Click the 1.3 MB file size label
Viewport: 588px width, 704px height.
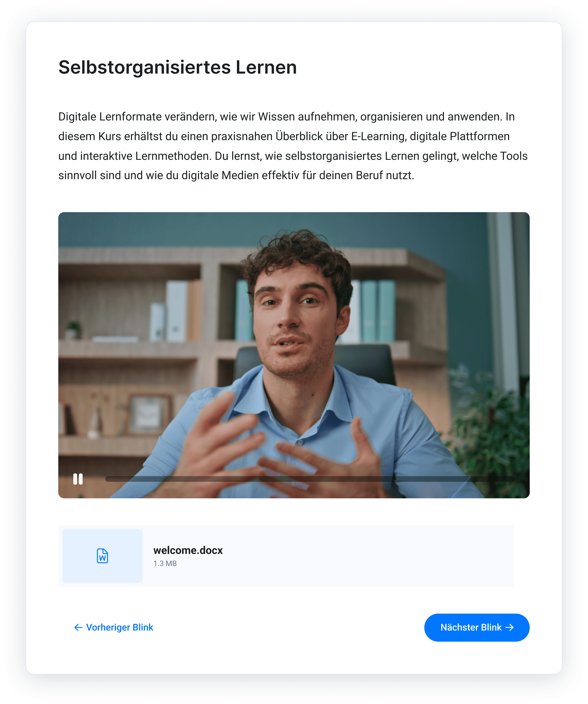(x=165, y=563)
